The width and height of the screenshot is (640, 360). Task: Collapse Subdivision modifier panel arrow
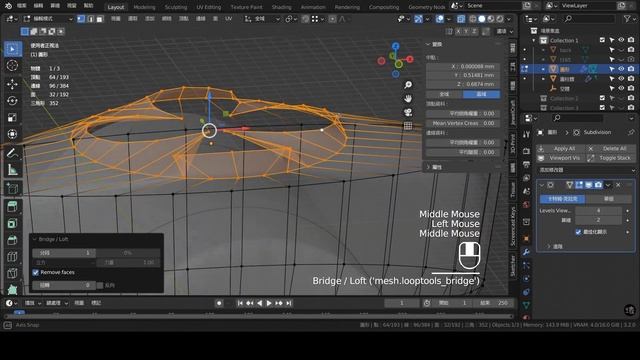(542, 185)
